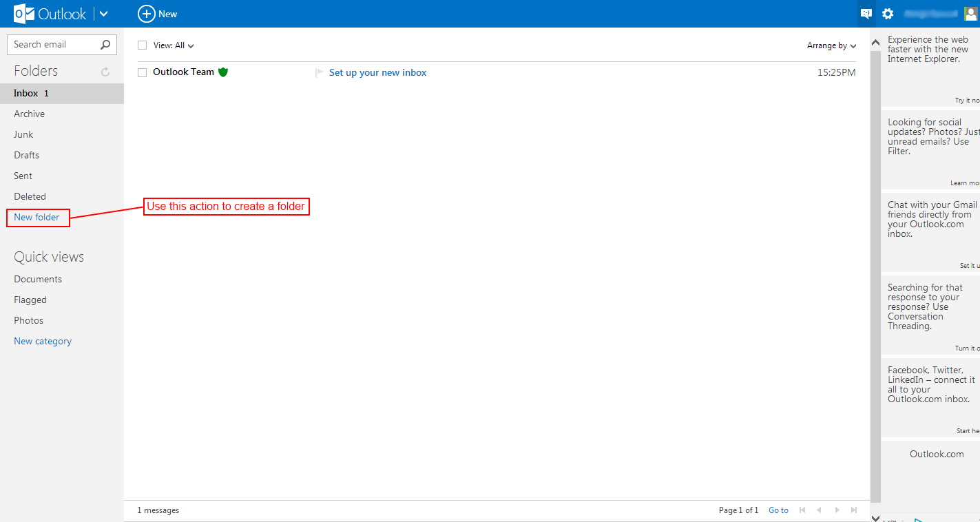Screen dimensions: 980x522
Task: Show the Flagged quick view
Action: (30, 300)
